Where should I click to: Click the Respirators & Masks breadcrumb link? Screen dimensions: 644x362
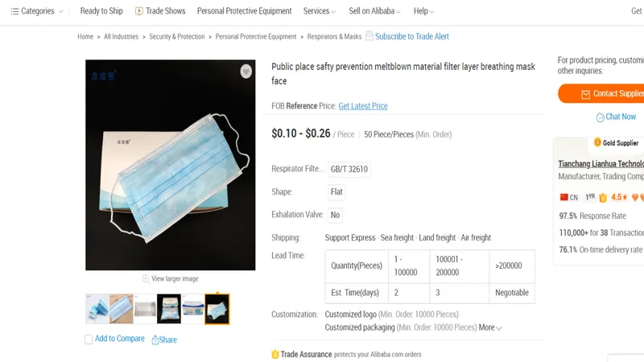pos(335,37)
